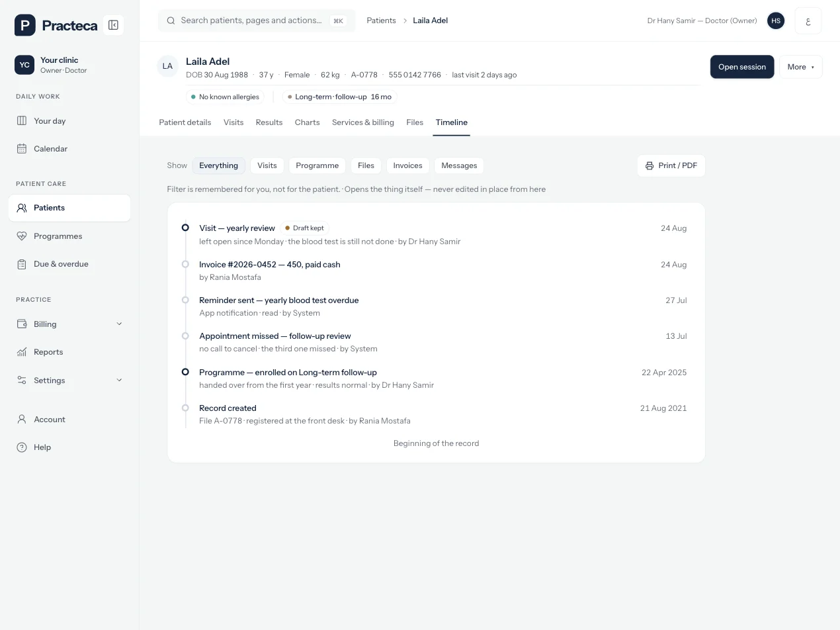Image resolution: width=840 pixels, height=630 pixels.
Task: Switch to the Visits tab
Action: pos(233,122)
